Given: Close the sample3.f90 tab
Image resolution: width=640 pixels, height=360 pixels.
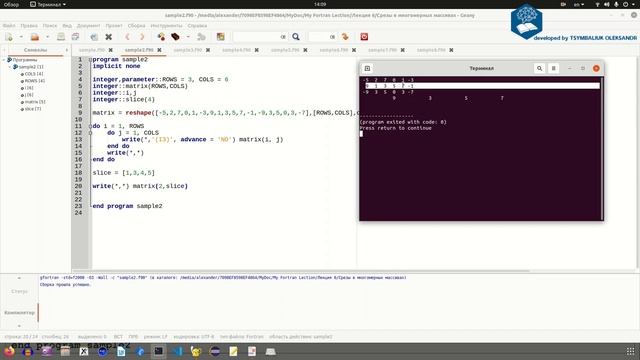Looking at the screenshot, I should tap(208, 50).
